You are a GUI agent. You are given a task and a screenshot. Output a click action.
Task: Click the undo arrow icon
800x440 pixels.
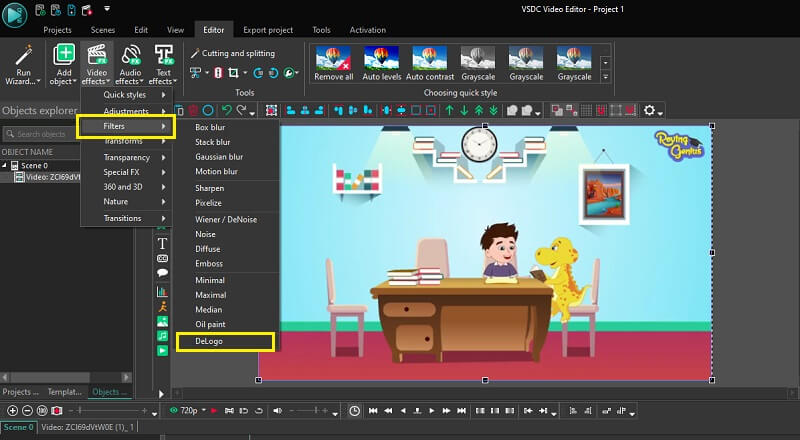click(227, 111)
